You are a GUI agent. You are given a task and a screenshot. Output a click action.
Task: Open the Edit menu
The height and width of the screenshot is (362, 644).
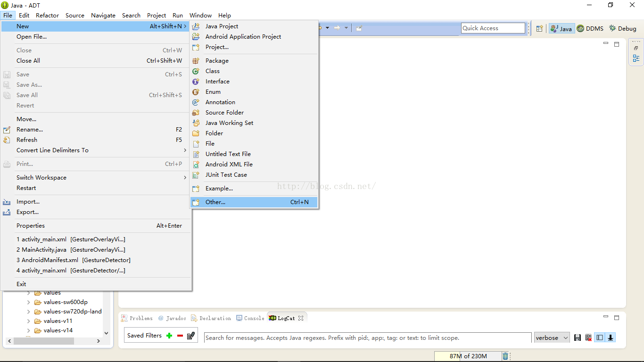pos(24,15)
